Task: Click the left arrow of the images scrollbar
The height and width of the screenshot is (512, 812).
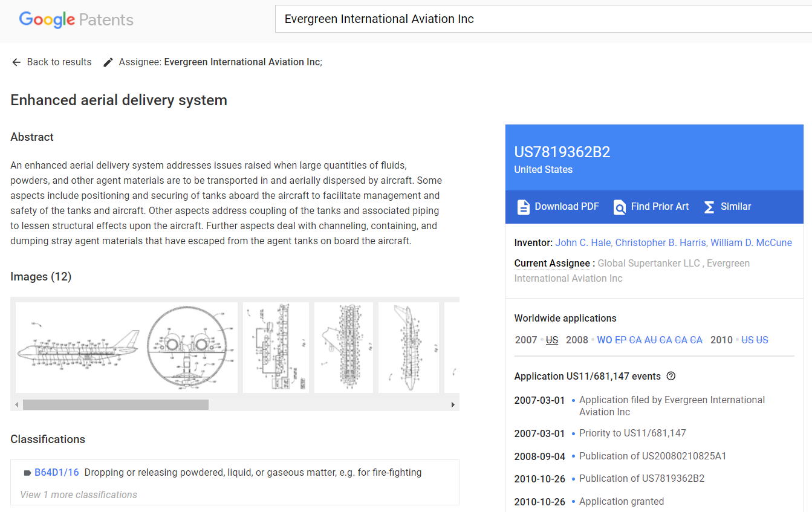Action: point(16,404)
